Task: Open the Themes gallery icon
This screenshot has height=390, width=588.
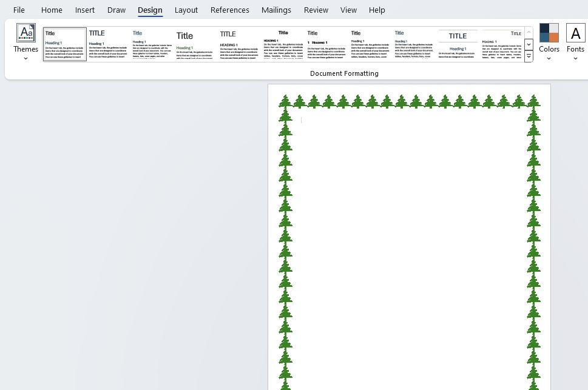Action: 26,33
